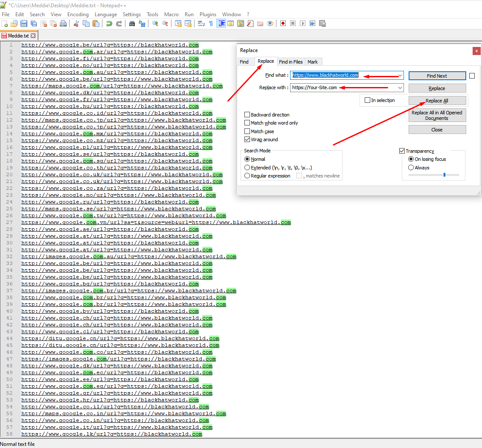Uncheck the Wrap around checkbox
Image resolution: width=482 pixels, height=448 pixels.
tap(247, 139)
